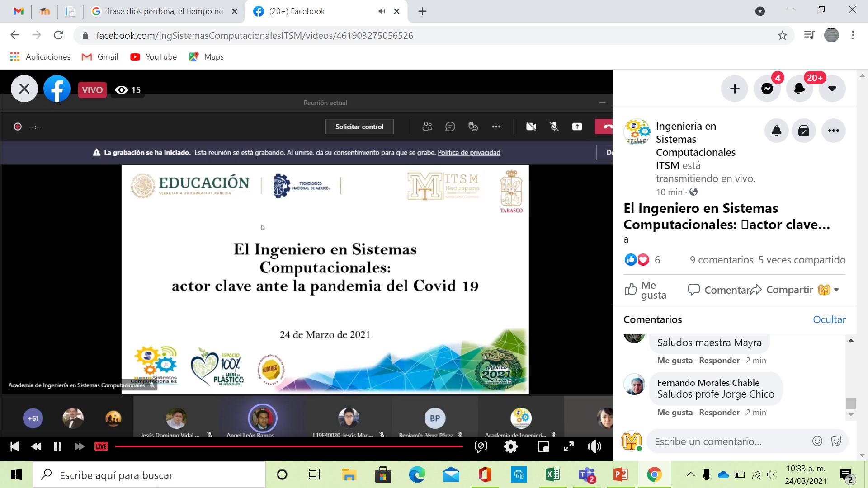Open Chrome three-dot menu
The image size is (868, 488).
[x=853, y=35]
